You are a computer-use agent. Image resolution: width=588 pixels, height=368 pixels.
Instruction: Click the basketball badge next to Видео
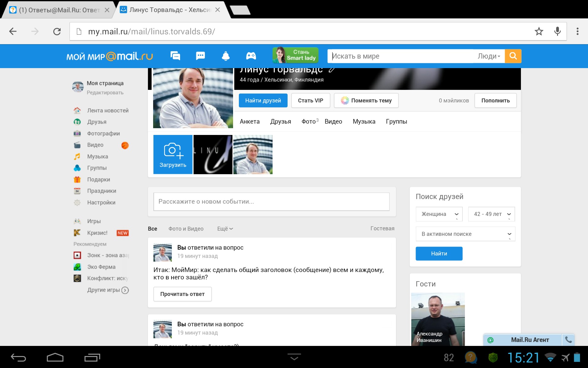125,145
